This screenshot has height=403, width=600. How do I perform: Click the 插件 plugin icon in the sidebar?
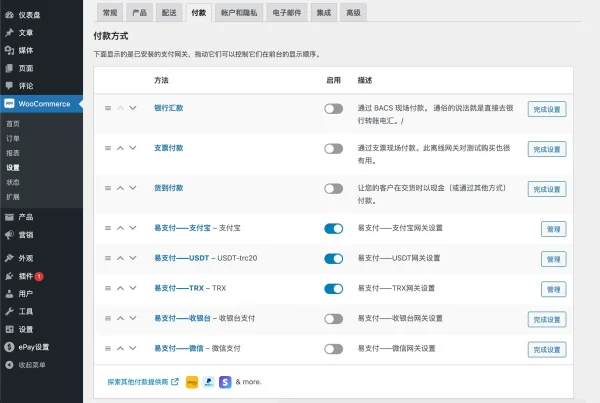coord(9,276)
